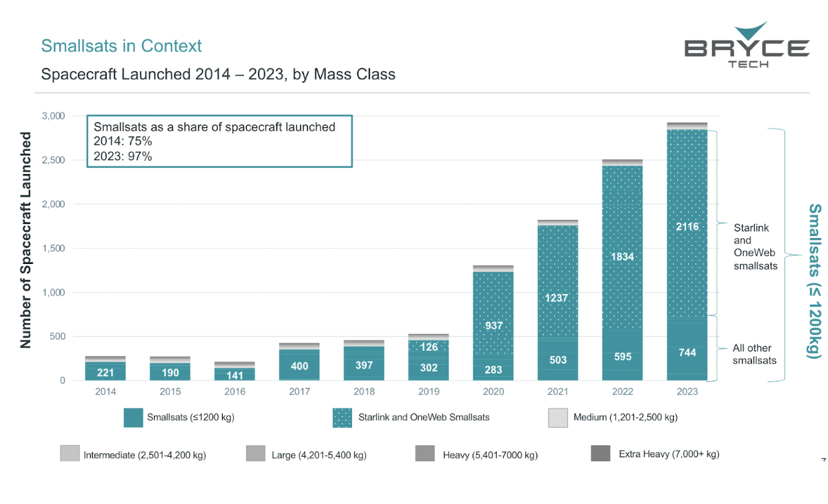Image resolution: width=828 pixels, height=504 pixels.
Task: Click the dotted 2116 Starlink segment of 2023
Action: point(686,227)
